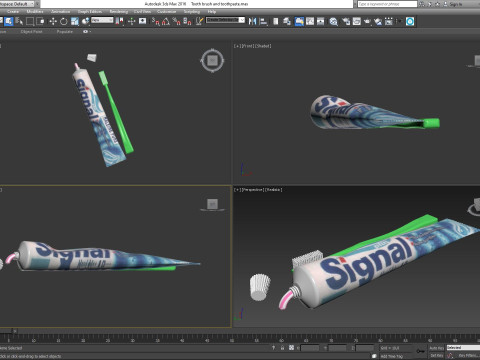
Task: Click the X coordinate input field
Action: click(x=310, y=348)
